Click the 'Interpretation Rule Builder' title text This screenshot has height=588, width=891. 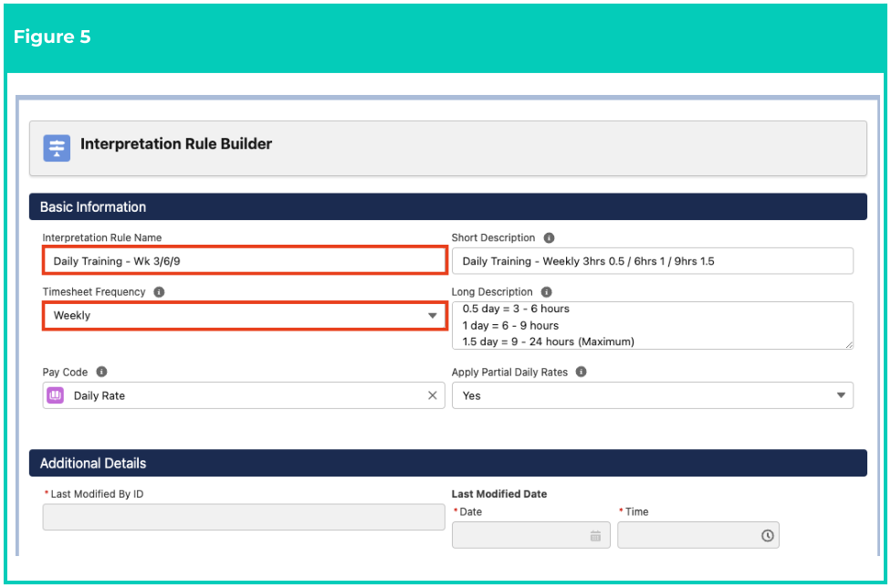point(176,143)
